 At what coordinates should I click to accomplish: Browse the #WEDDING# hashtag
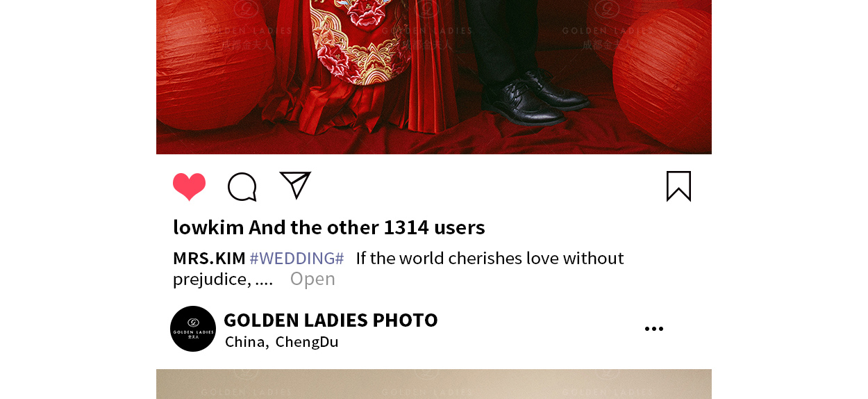(297, 259)
